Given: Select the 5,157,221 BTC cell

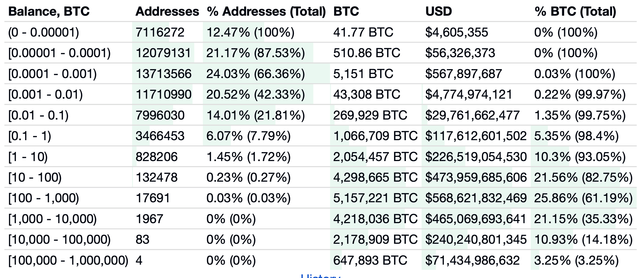Looking at the screenshot, I should click(x=375, y=198).
